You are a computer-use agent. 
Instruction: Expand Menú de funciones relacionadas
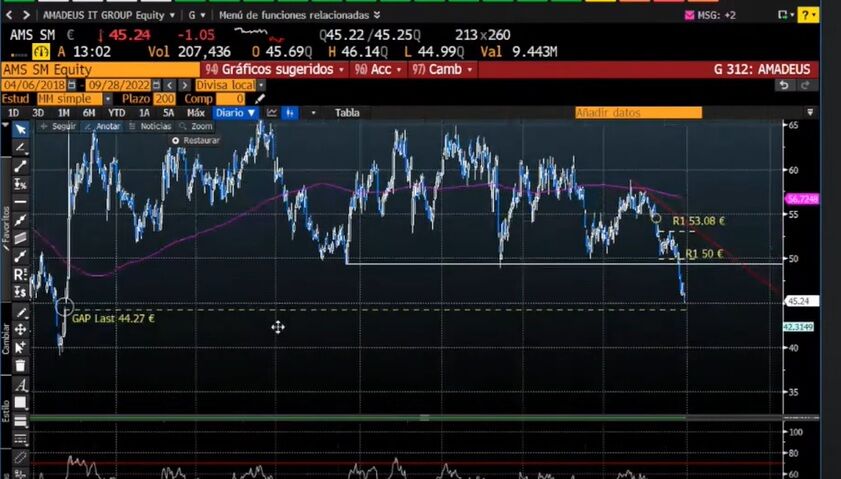tap(299, 16)
